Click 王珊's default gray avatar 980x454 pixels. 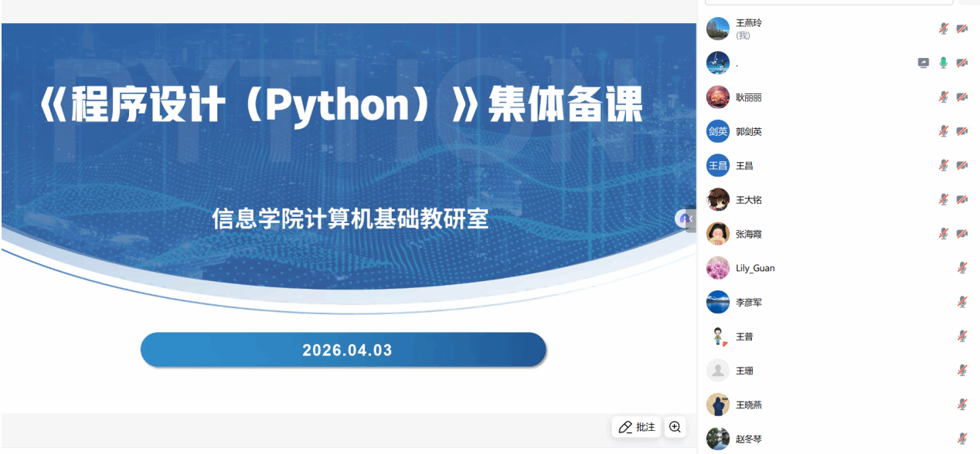[x=718, y=371]
